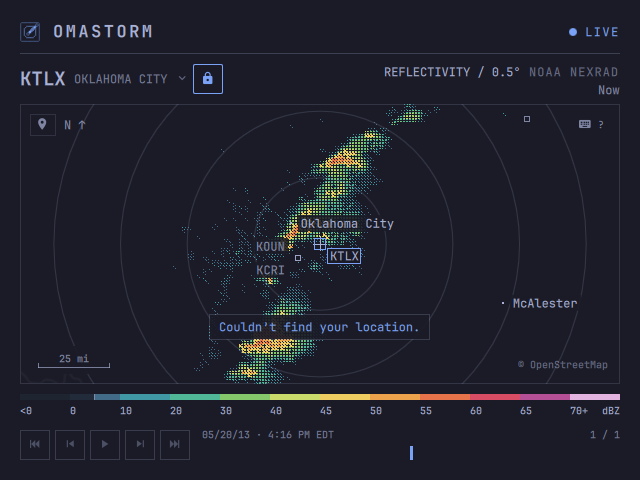Image resolution: width=640 pixels, height=480 pixels.
Task: Jump to first frame
Action: pos(35,444)
